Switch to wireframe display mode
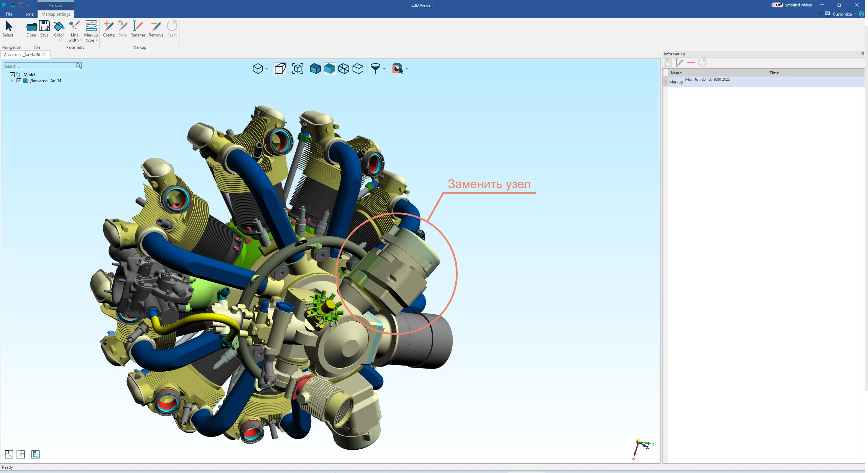The width and height of the screenshot is (868, 473). (x=344, y=69)
